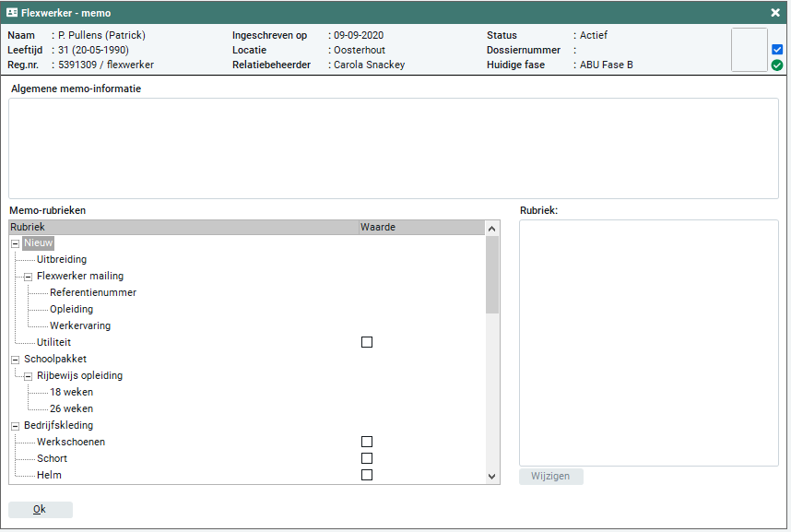Toggle the Helm checkbox
Screen dimensions: 791x532
[367, 475]
